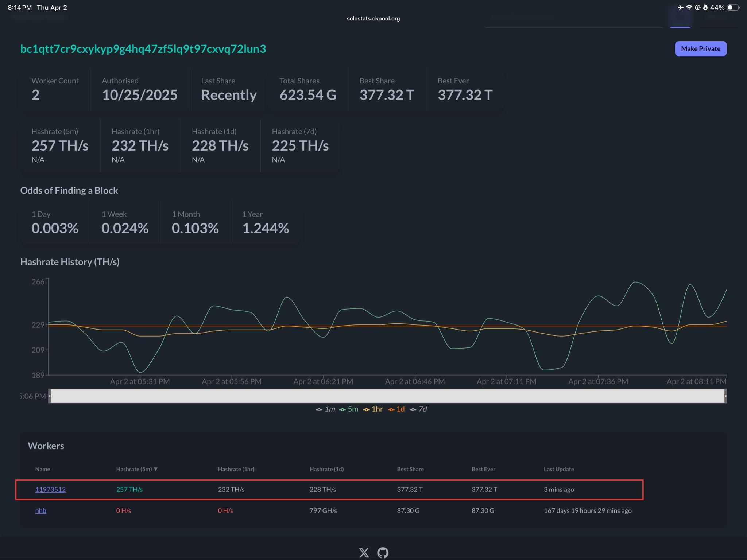Image resolution: width=747 pixels, height=560 pixels.
Task: Click the chart time range slider bar
Action: click(x=387, y=396)
